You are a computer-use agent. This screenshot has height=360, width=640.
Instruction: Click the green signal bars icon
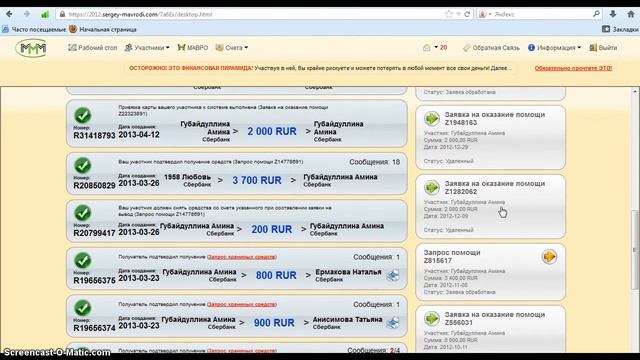[45, 14]
